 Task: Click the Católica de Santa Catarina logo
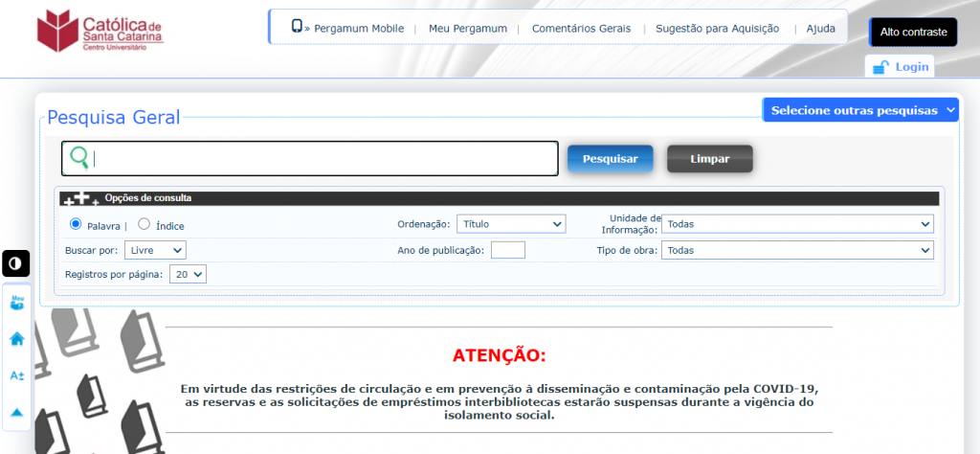pos(100,31)
